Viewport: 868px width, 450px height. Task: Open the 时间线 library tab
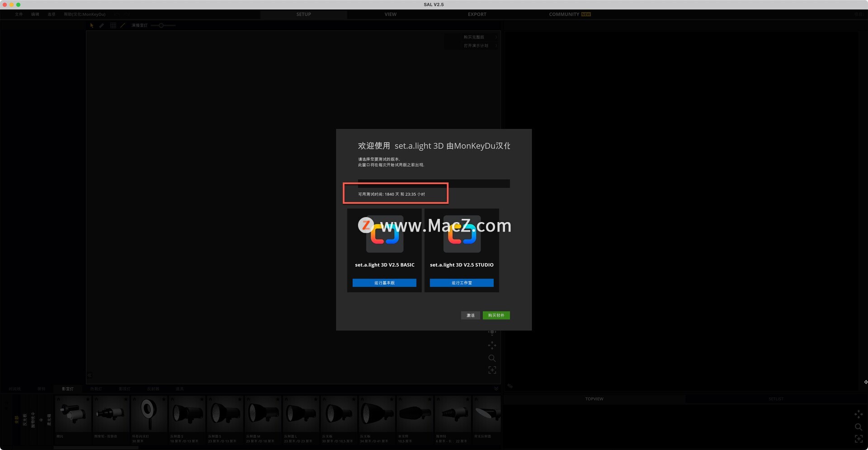tap(14, 389)
